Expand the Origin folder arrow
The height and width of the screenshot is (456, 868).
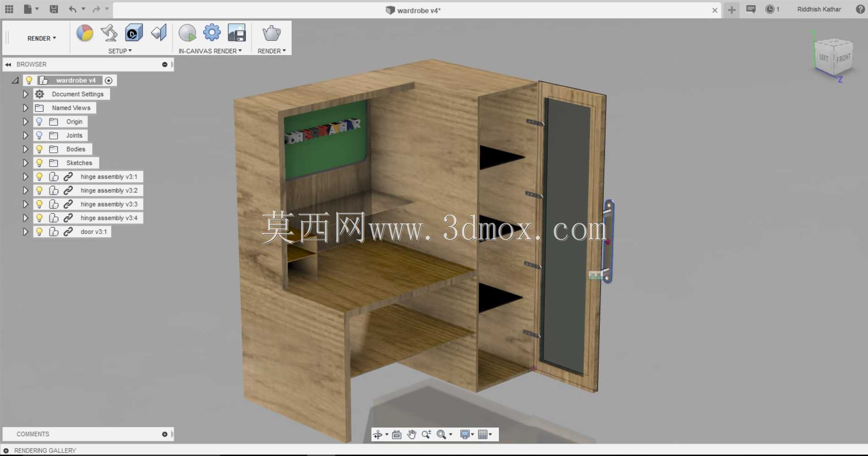pos(25,122)
